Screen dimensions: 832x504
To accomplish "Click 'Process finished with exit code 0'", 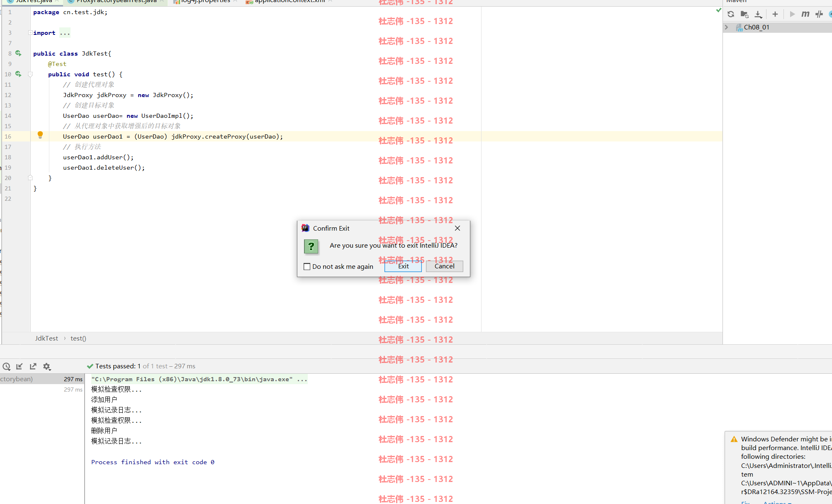I will click(153, 462).
